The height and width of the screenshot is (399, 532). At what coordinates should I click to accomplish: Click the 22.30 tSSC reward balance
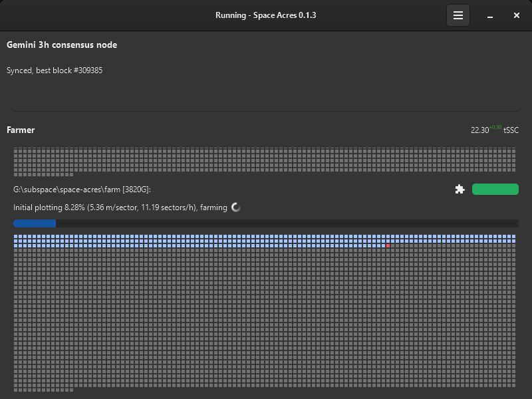coord(479,130)
